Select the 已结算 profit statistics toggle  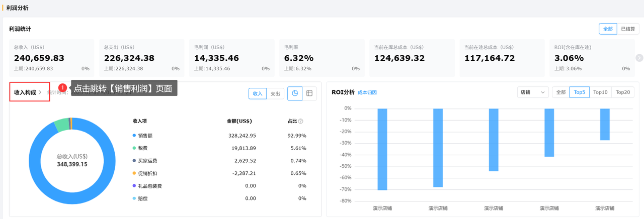628,29
